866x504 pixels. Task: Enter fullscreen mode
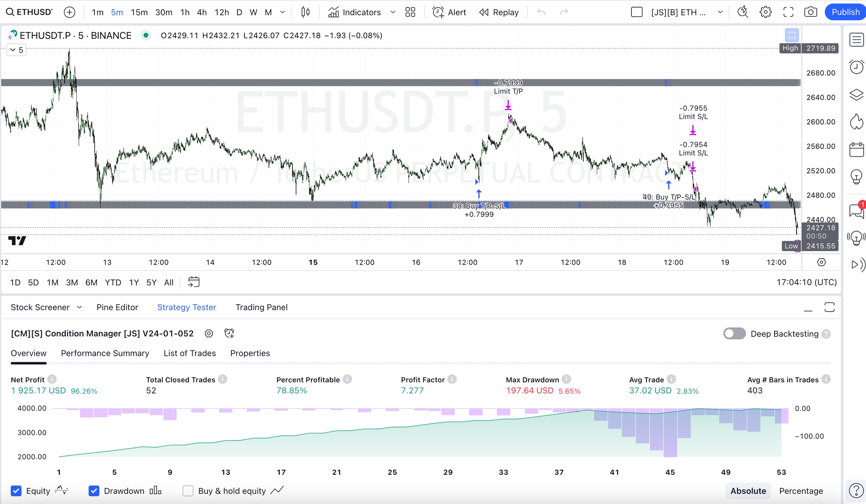(x=788, y=12)
